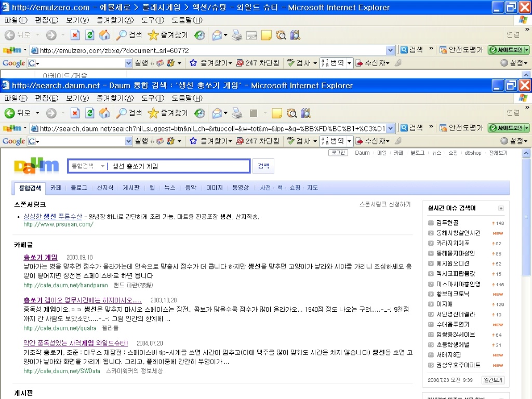Click the Forward arrow in the front window toolbar
532x399 pixels.
[x=51, y=113]
